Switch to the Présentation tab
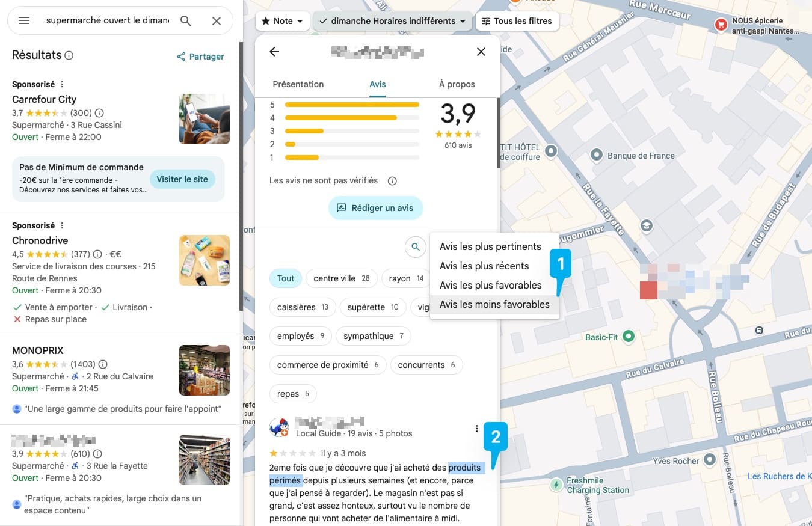Image resolution: width=812 pixels, height=526 pixels. [298, 84]
